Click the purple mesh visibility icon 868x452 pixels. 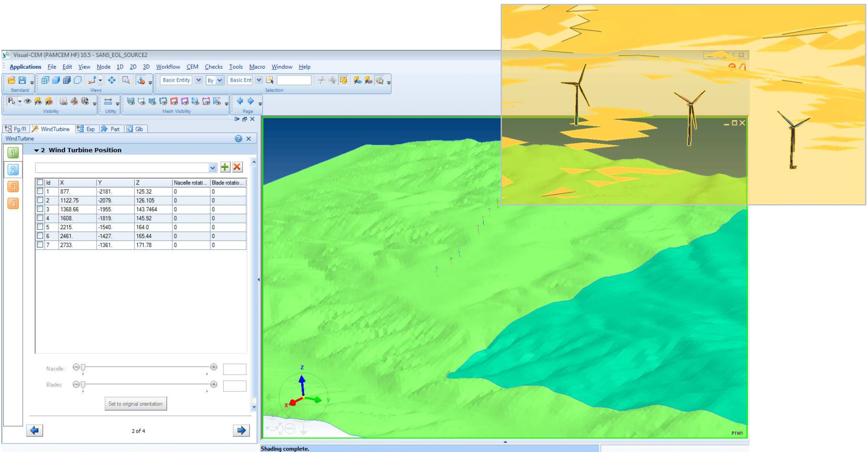tap(185, 101)
